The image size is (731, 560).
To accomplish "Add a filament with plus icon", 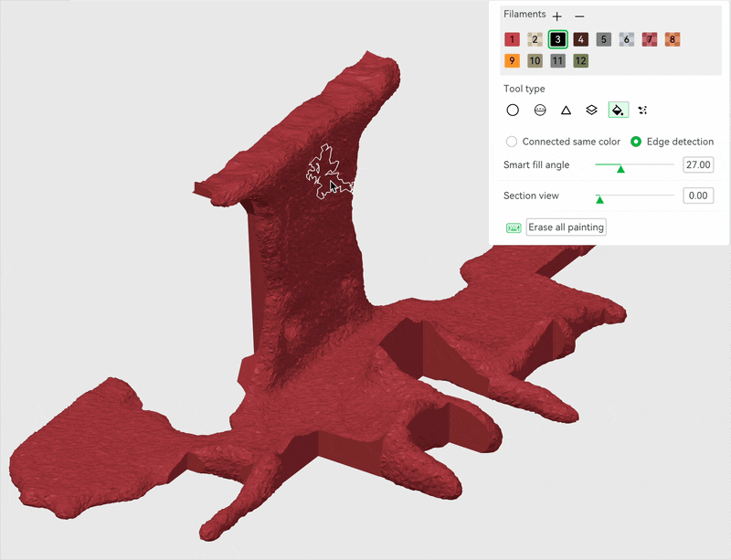I will [557, 16].
